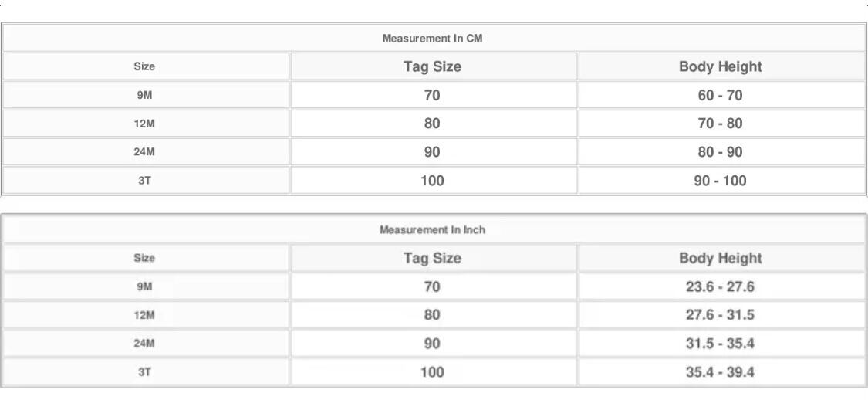Select tag size 70 in the Inch table
This screenshot has height=400, width=868.
click(x=432, y=286)
